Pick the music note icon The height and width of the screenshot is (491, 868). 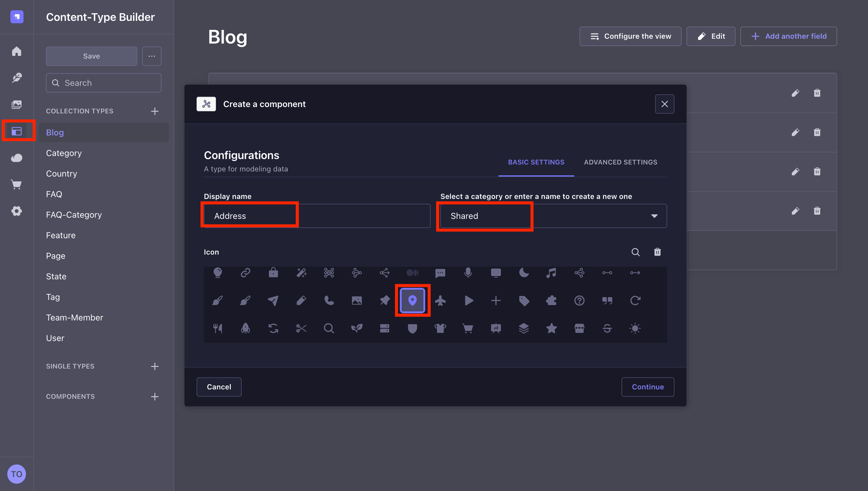tap(552, 272)
